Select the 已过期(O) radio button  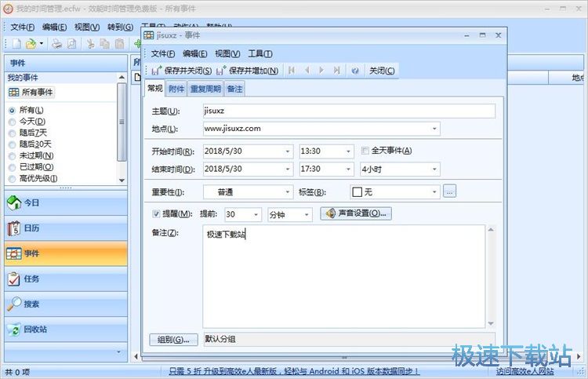(12, 167)
